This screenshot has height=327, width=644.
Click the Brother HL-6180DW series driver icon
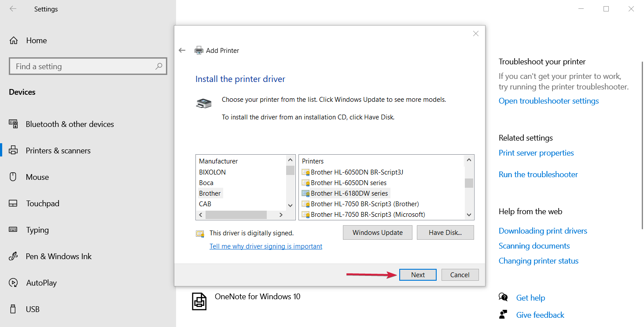[305, 193]
